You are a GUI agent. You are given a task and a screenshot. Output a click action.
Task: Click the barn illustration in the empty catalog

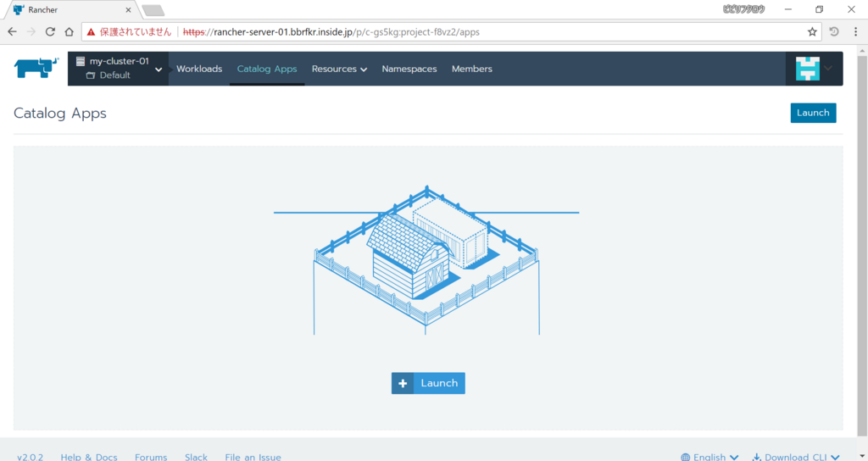pos(426,260)
